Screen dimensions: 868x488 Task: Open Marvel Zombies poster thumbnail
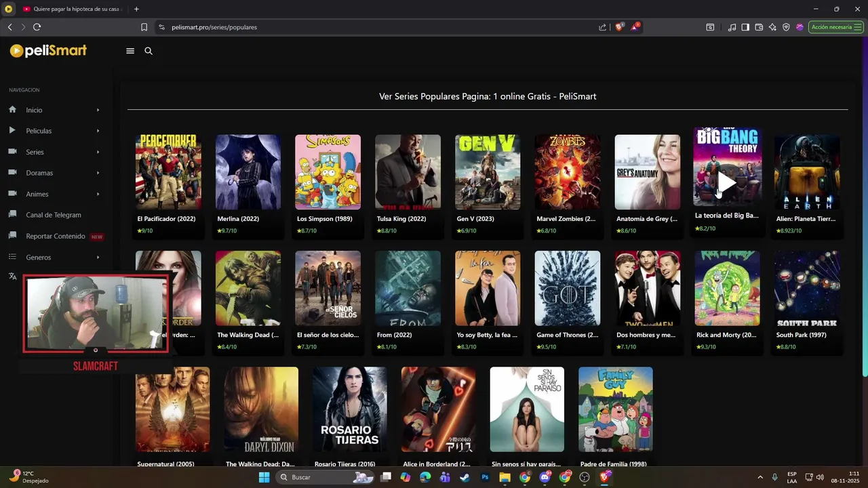point(568,172)
